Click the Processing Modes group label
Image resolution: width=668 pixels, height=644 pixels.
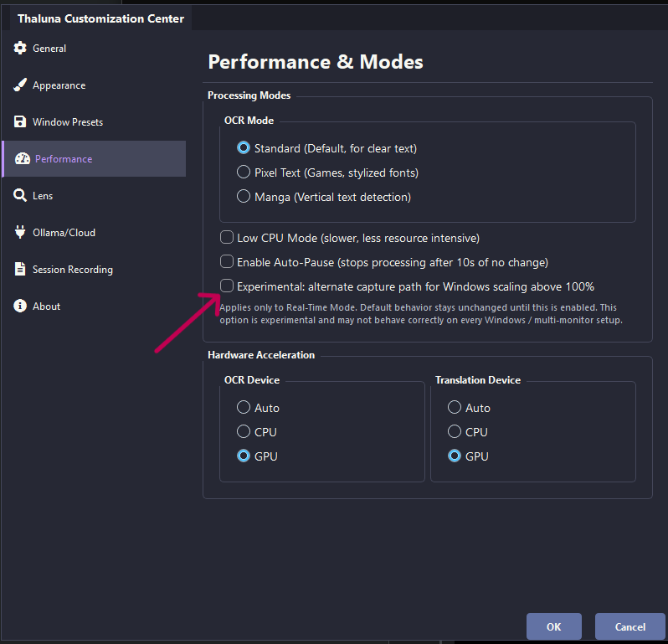249,95
